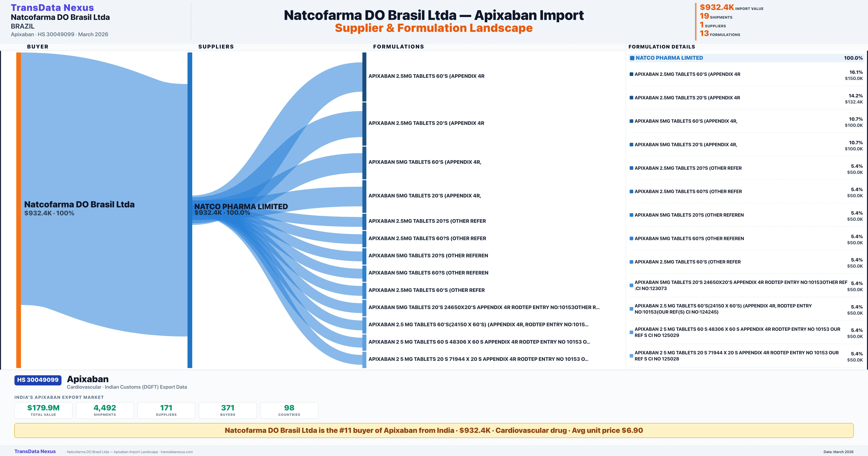Click blue swatch beside NATCO PHARMA LIMITED legend
Image resolution: width=868 pixels, height=456 pixels.
pyautogui.click(x=632, y=58)
